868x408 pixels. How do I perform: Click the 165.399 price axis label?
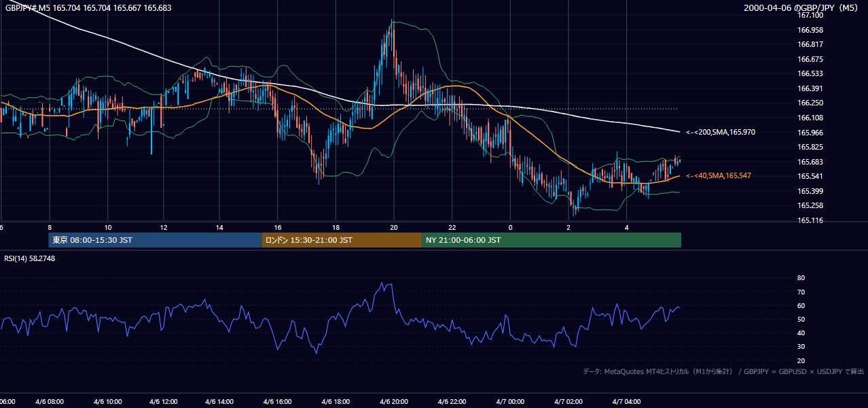click(810, 191)
